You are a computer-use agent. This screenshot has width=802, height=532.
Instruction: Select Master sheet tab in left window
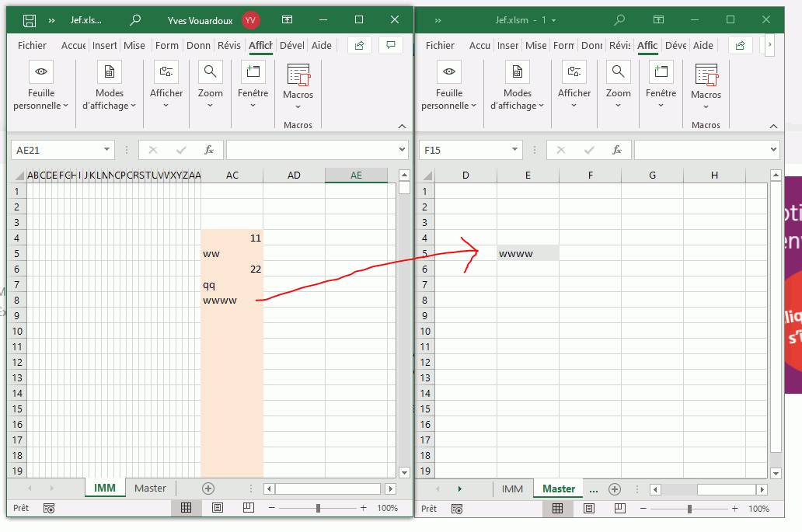[151, 488]
